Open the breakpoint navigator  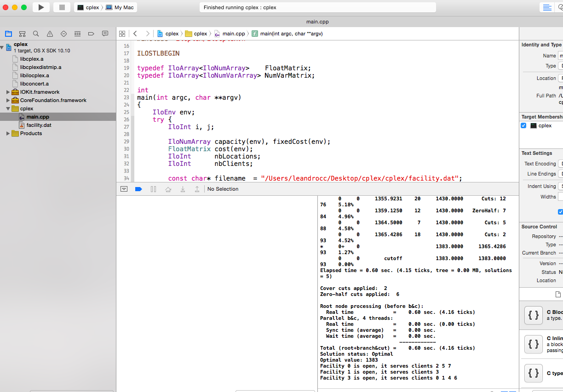pos(91,34)
